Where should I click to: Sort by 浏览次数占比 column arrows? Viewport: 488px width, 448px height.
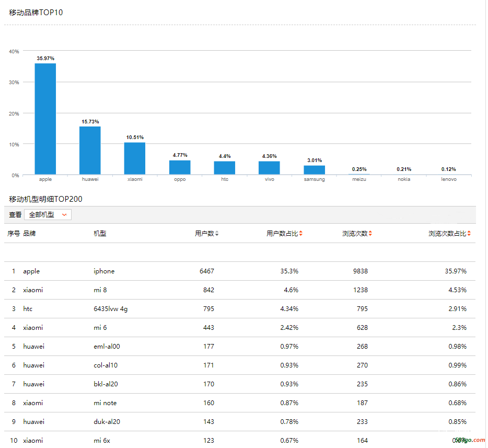469,233
